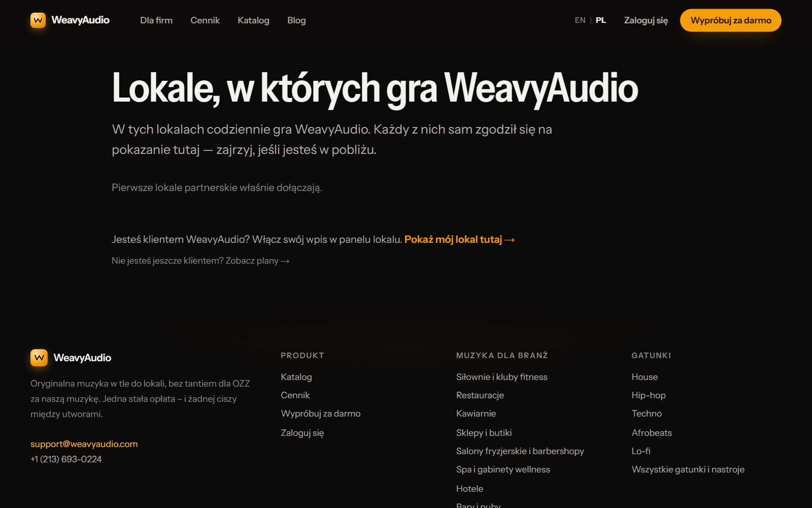Follow the Pokaż mój lokal tutaj link
Screen dimensions: 812x508
click(x=460, y=239)
